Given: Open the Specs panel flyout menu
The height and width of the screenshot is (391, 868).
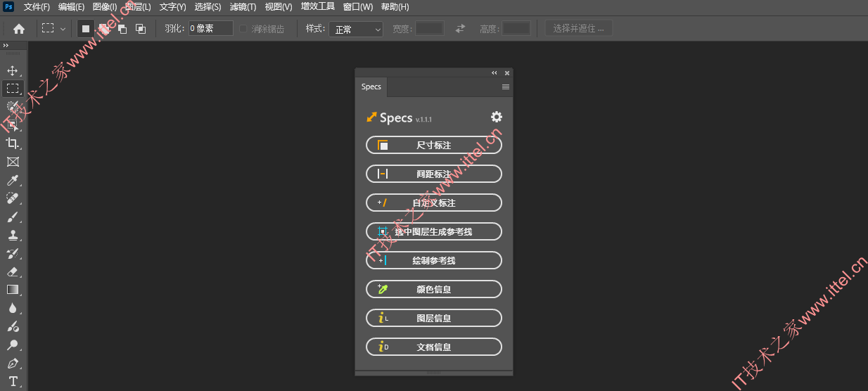Looking at the screenshot, I should (x=506, y=87).
